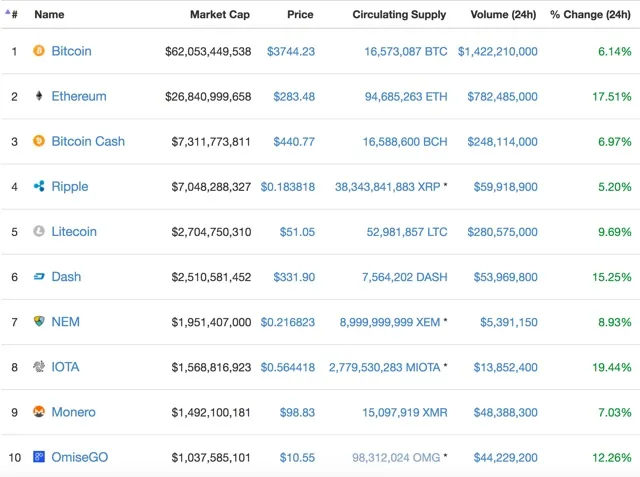Open the Bitcoin Cash name link
This screenshot has width=640, height=477.
click(x=88, y=141)
